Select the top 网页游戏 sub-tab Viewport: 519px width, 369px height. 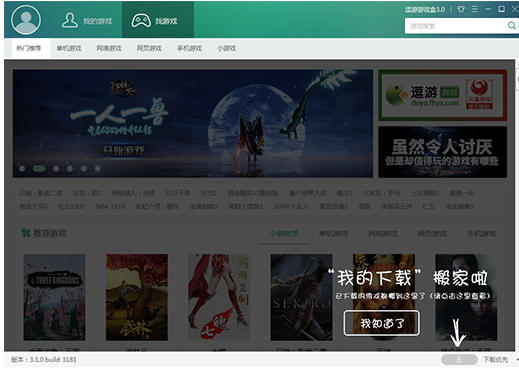(x=149, y=48)
